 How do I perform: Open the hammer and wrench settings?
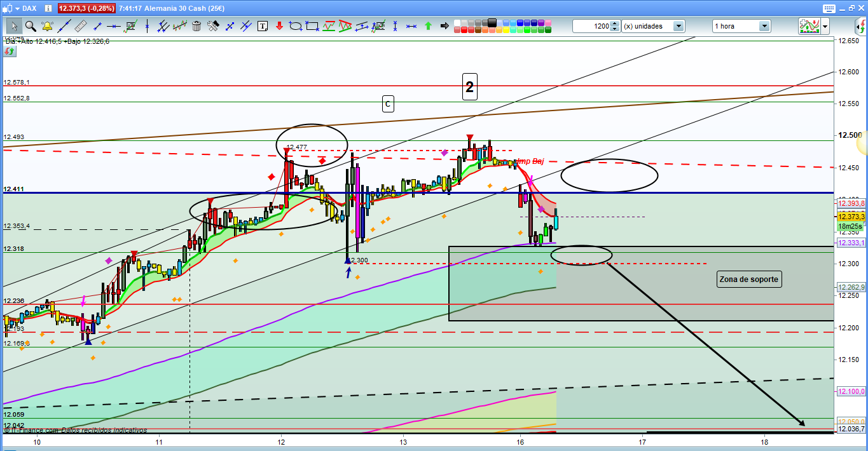click(213, 26)
